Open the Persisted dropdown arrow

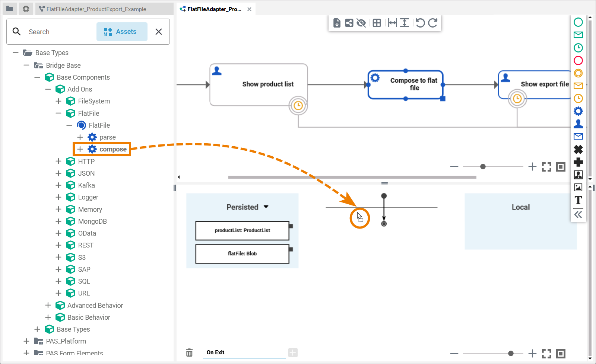[x=266, y=207]
